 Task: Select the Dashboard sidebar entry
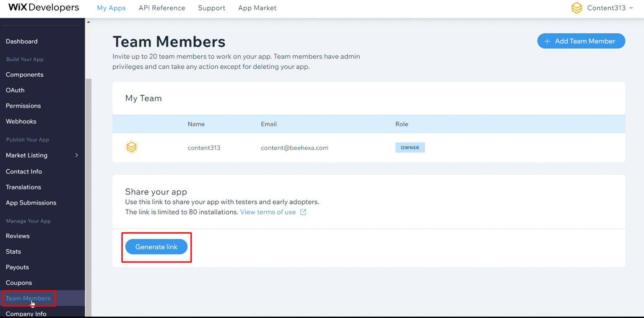click(22, 41)
